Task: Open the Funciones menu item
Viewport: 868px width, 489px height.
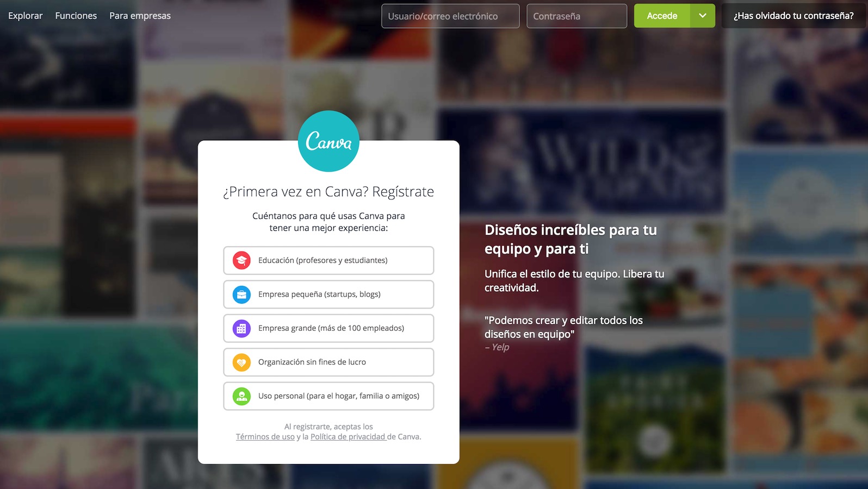Action: click(76, 16)
